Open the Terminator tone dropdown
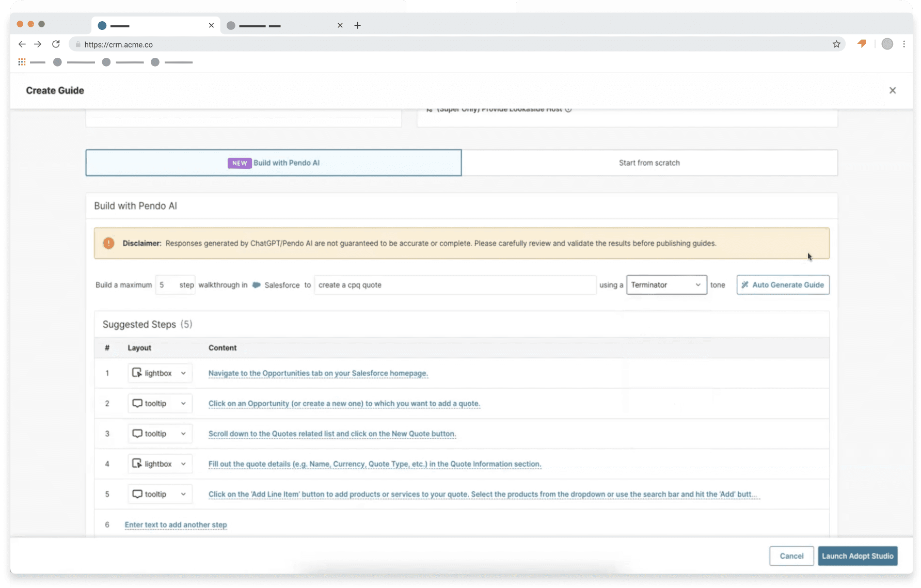The image size is (921, 588). pos(666,285)
